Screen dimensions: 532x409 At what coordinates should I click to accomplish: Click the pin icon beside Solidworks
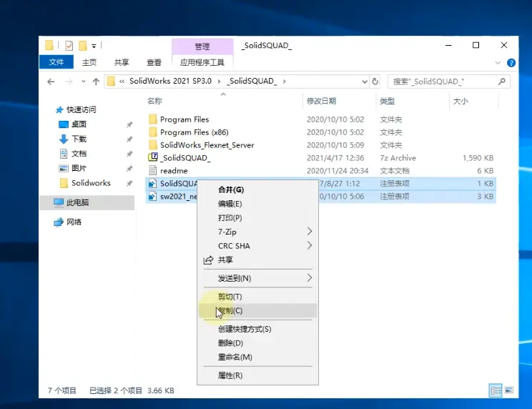coord(129,184)
